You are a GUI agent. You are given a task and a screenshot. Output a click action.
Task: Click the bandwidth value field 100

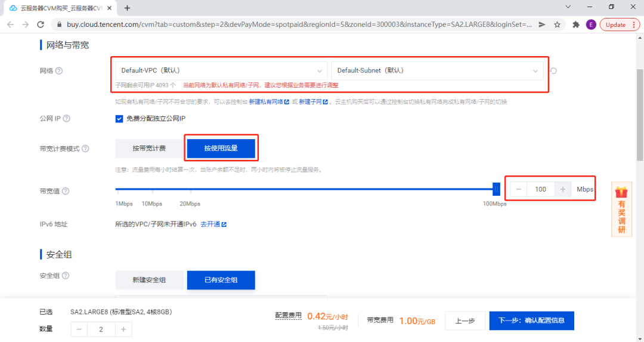540,189
